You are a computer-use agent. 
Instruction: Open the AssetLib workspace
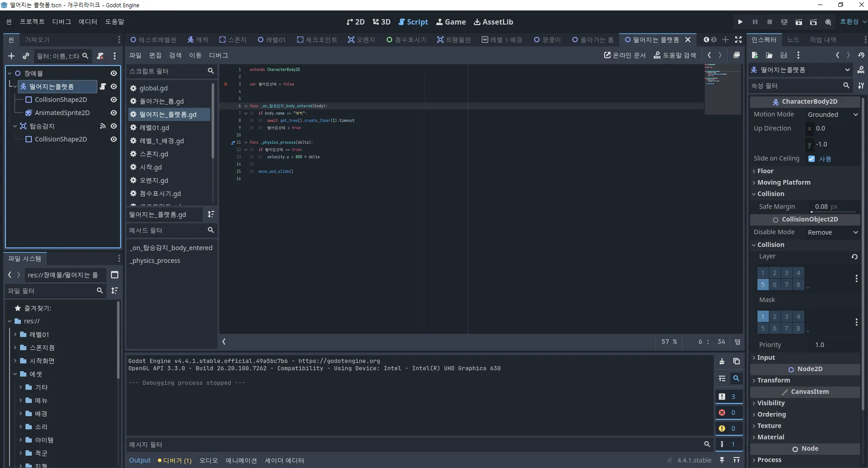(x=493, y=22)
